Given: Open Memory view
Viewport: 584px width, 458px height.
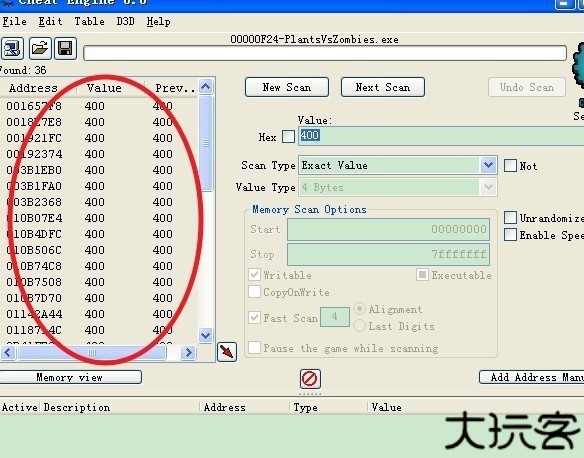Looking at the screenshot, I should pyautogui.click(x=70, y=377).
